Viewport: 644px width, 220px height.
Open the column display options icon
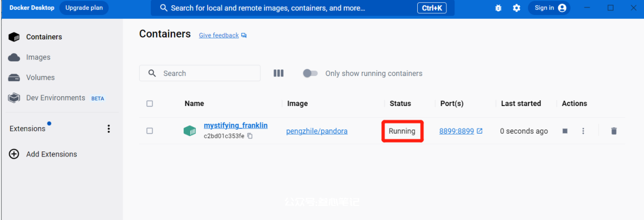[x=279, y=73]
